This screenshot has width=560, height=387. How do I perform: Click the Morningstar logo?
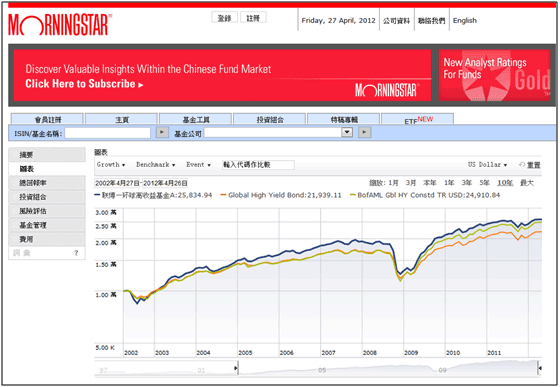point(60,25)
